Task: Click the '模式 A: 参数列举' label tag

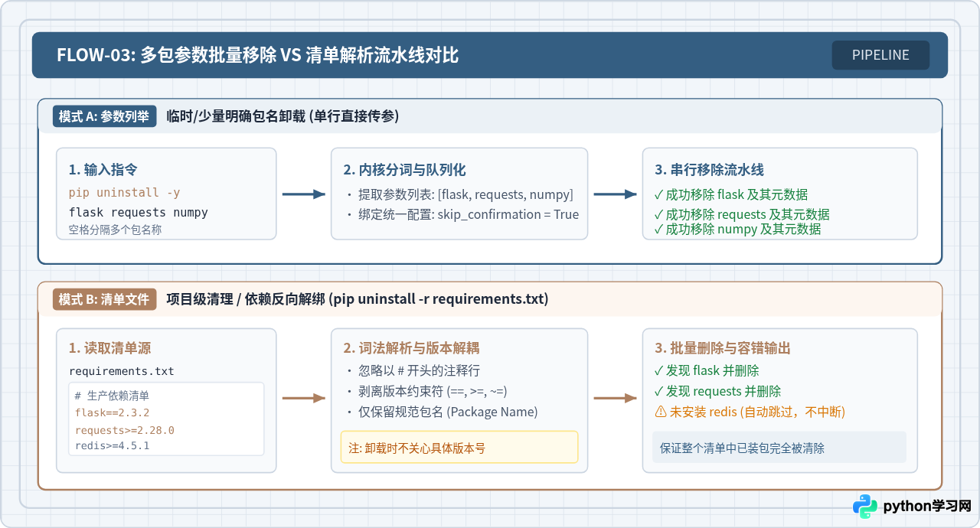Action: 104,116
